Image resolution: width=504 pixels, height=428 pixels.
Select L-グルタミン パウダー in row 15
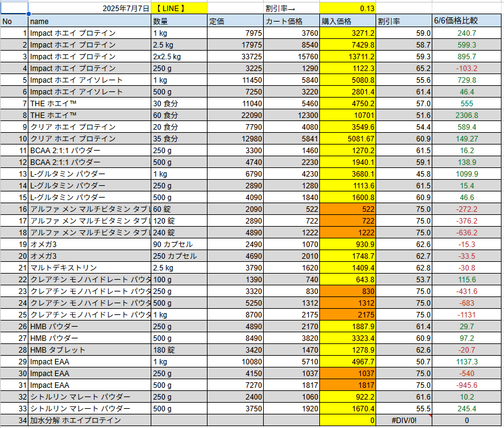tap(90, 197)
